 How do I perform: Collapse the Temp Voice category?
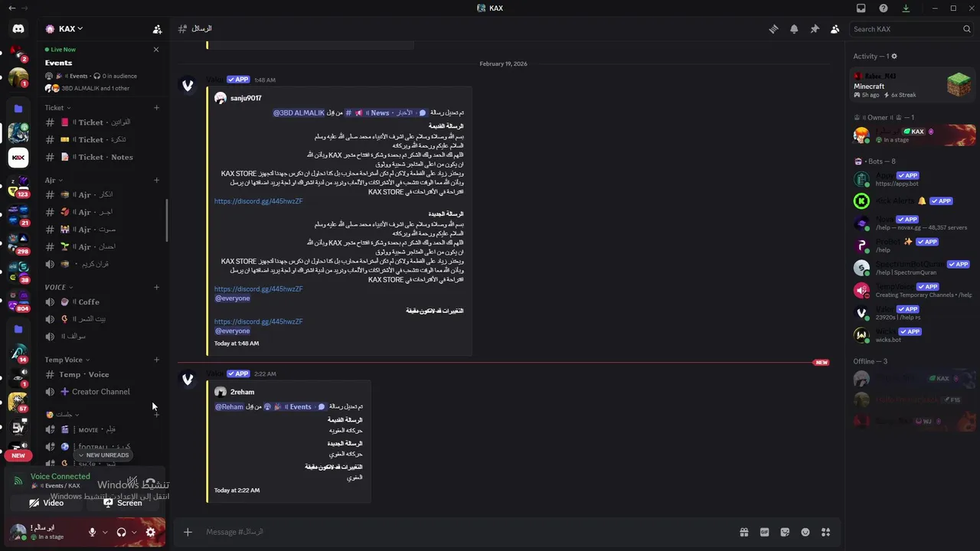67,360
